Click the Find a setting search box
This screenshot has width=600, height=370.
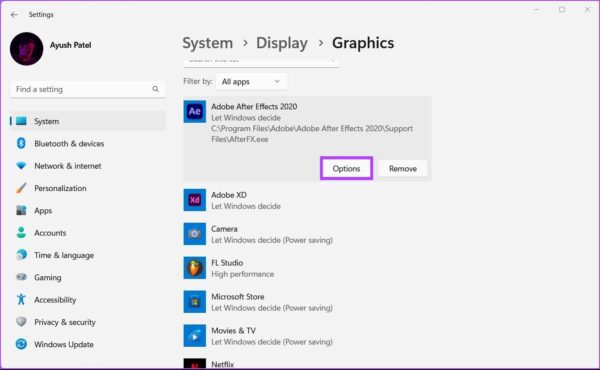tap(88, 89)
